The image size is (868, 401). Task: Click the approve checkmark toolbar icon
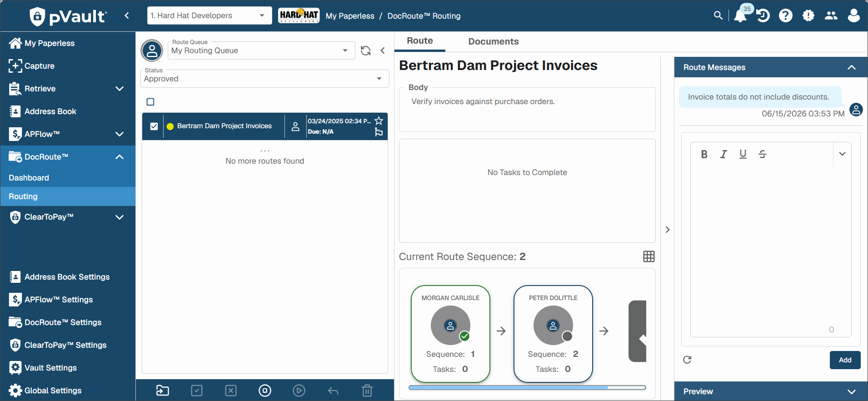pyautogui.click(x=197, y=391)
